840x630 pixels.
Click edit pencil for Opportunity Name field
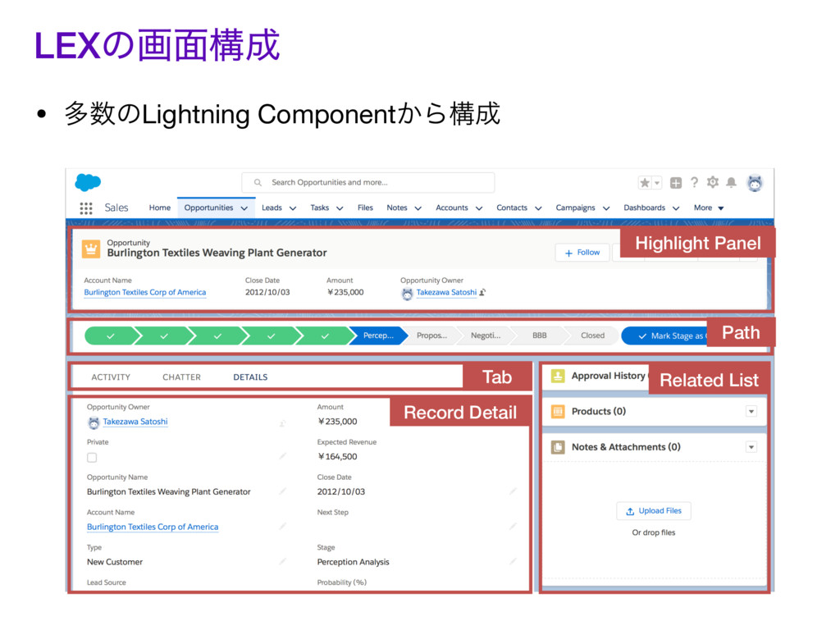pos(282,491)
